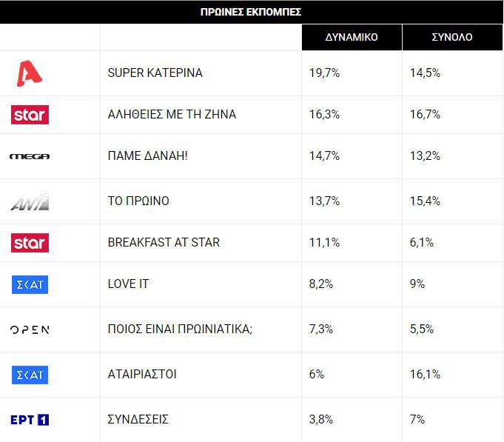Click the Star logo beside ΑΛΗΘΕΙΕΣ ΜΕ ΤΗ ΖΗΝΑ
Screen dimensions: 504x442
click(30, 115)
